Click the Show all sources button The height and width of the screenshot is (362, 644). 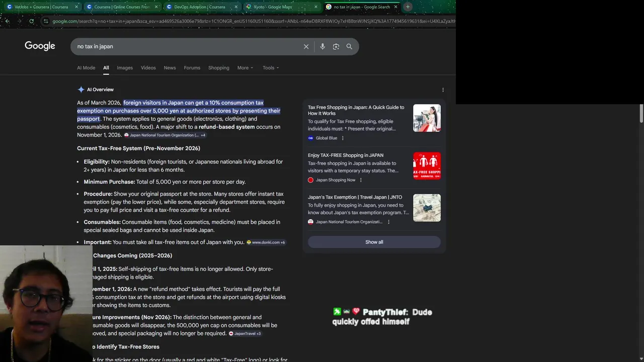pyautogui.click(x=374, y=242)
